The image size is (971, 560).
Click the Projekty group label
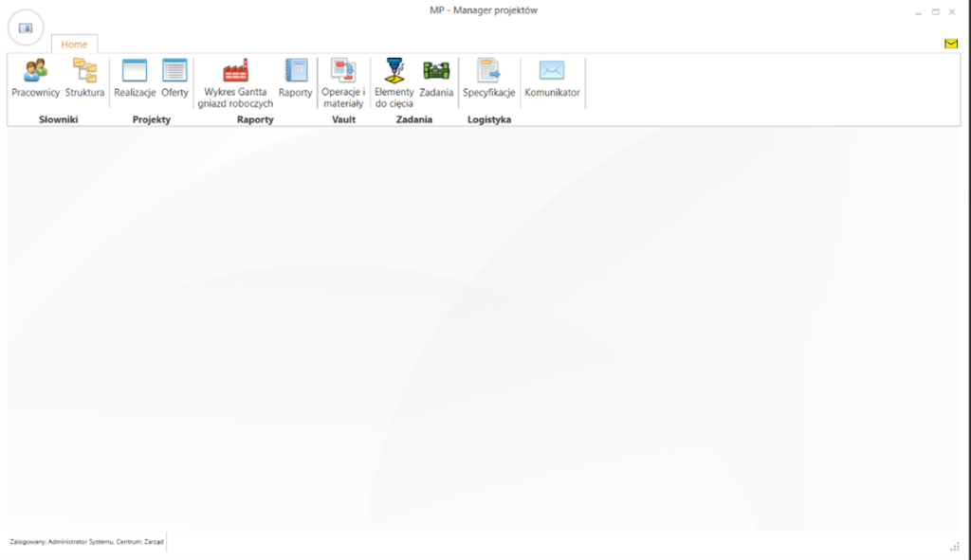click(x=151, y=119)
